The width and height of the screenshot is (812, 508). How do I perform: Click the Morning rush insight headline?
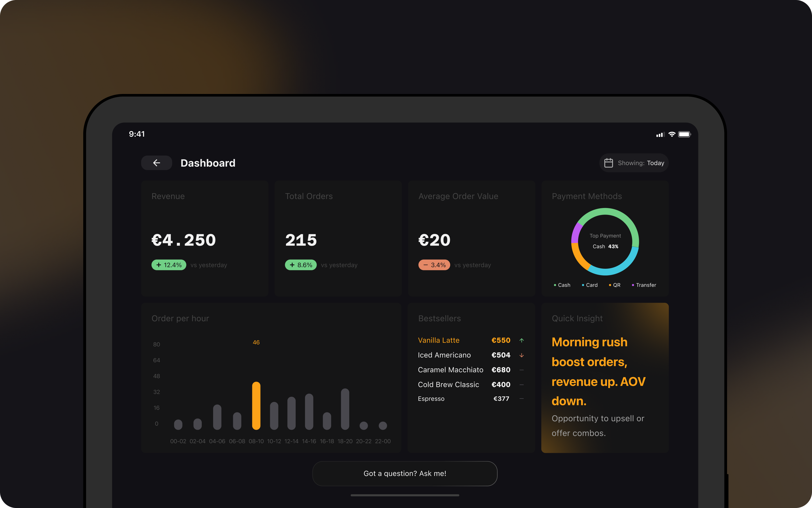(599, 372)
